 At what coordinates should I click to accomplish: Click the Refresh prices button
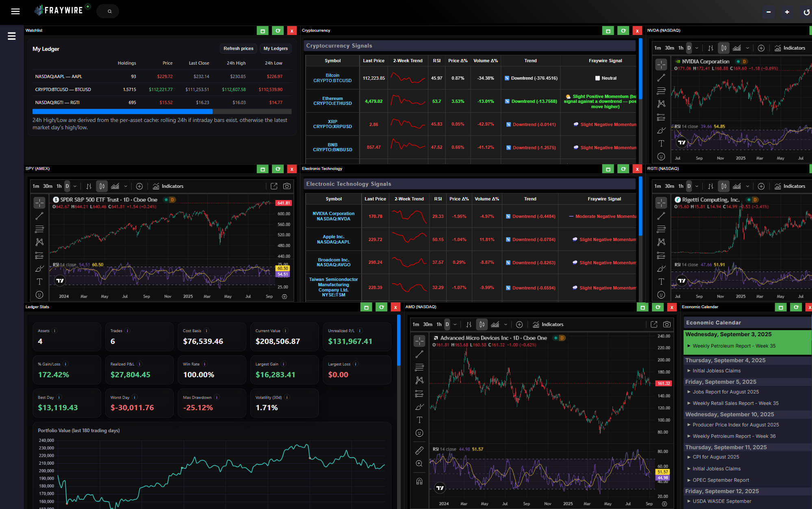pos(238,48)
